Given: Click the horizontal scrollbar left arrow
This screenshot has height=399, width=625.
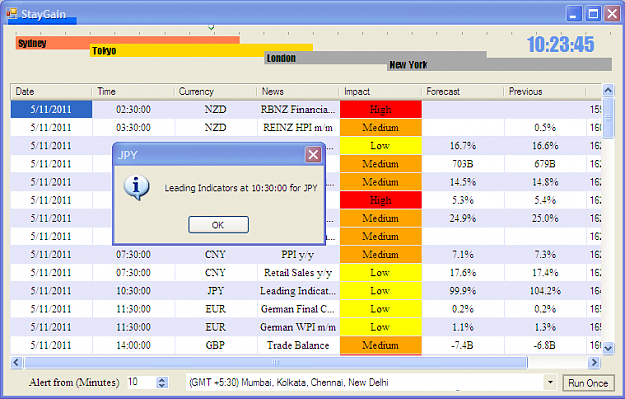Looking at the screenshot, I should 16,362.
